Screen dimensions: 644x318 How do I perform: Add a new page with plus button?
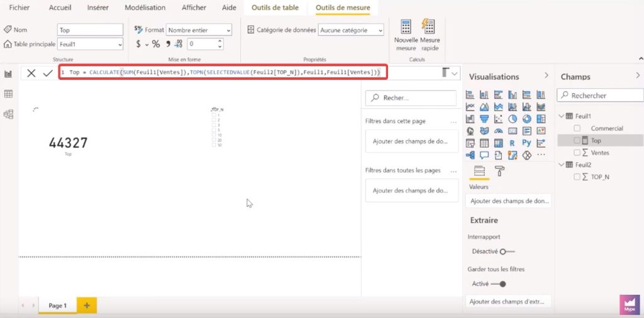pyautogui.click(x=87, y=305)
